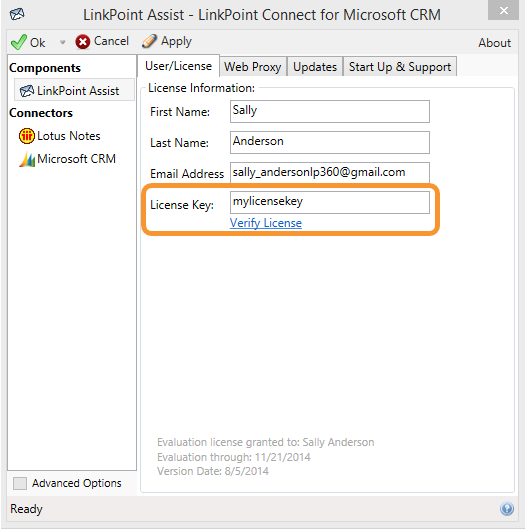Click the About menu item
Image resolution: width=526 pixels, height=530 pixels.
pos(495,43)
